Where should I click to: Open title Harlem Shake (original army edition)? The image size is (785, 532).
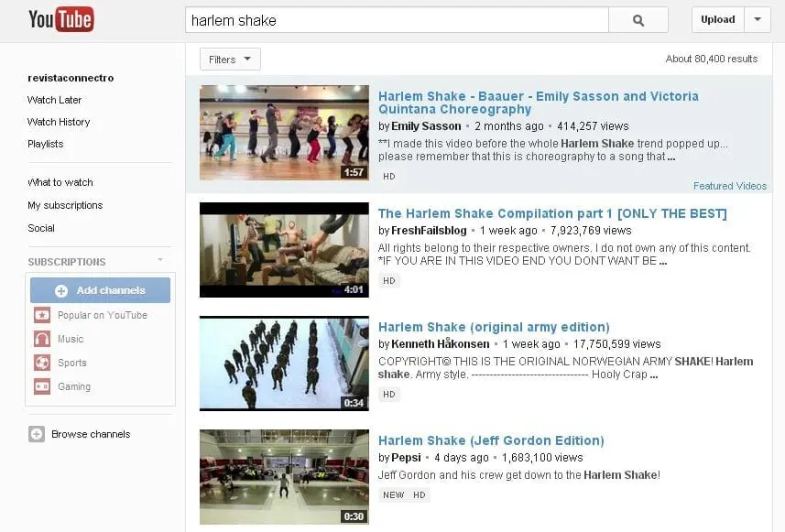pyautogui.click(x=494, y=327)
